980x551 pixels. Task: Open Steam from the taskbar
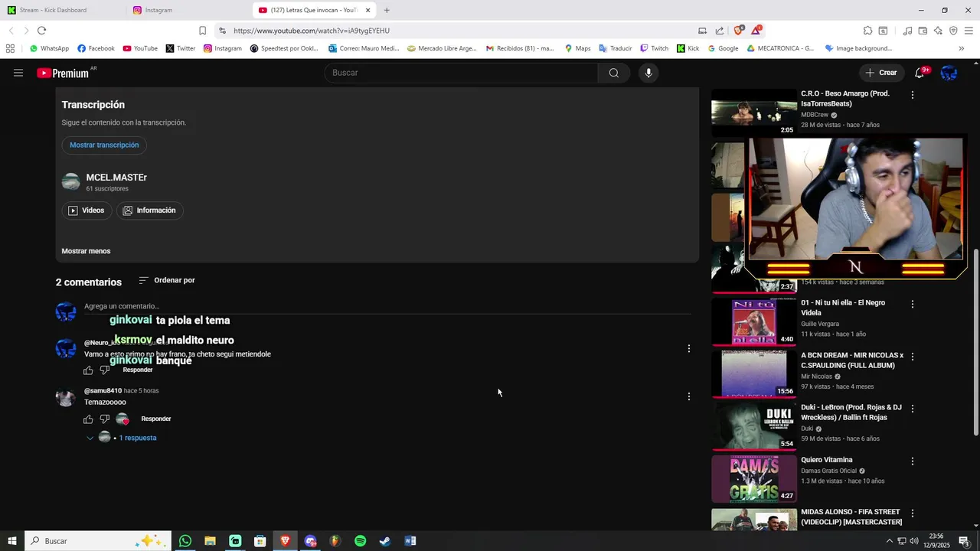point(385,541)
